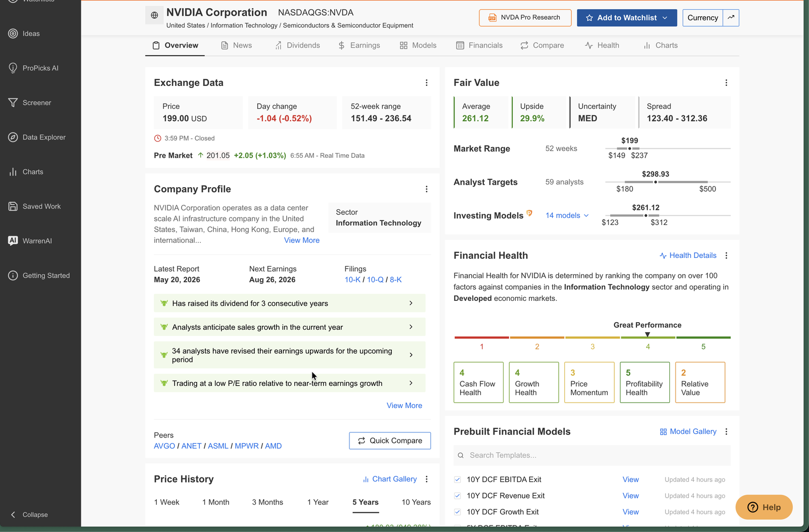809x532 pixels.
Task: Click the market closed clock icon
Action: pyautogui.click(x=158, y=138)
